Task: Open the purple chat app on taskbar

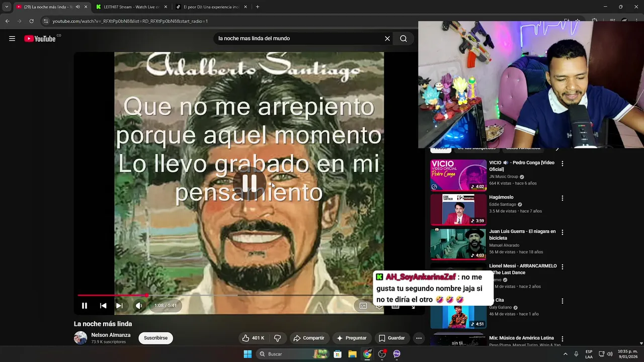Action: pos(396,354)
